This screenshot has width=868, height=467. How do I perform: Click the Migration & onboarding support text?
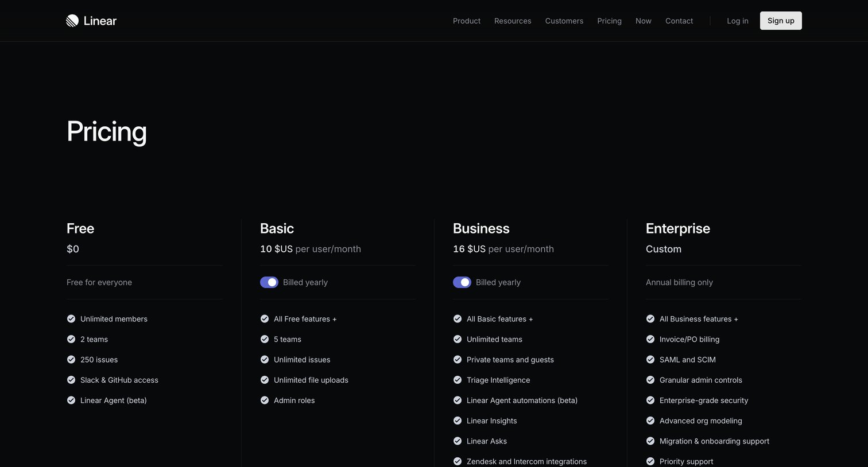(x=715, y=441)
